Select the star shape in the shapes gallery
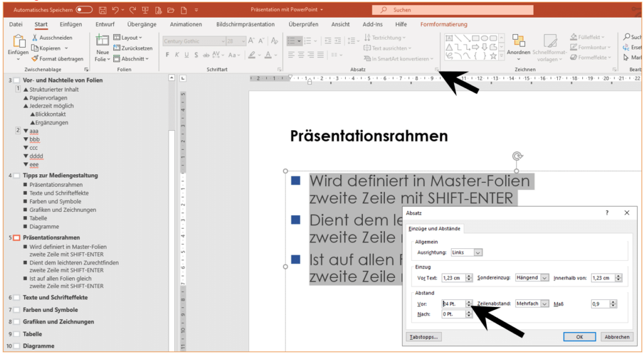This screenshot has height=354, width=644. tap(493, 56)
